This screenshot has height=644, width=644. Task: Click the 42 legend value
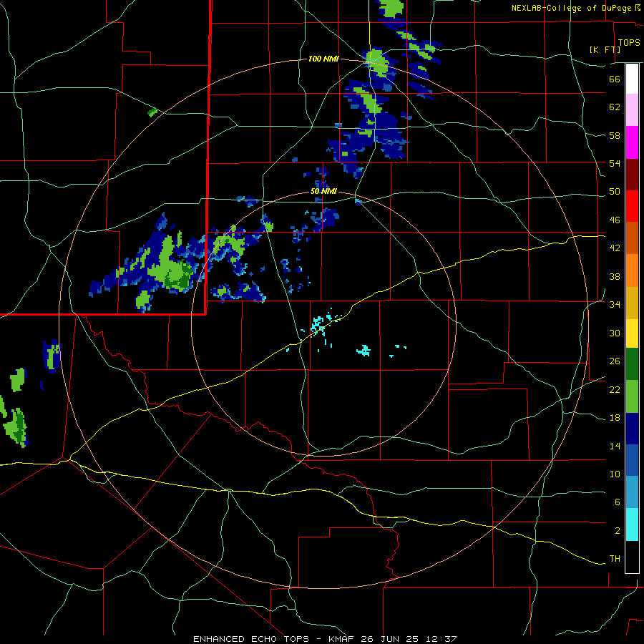click(615, 248)
